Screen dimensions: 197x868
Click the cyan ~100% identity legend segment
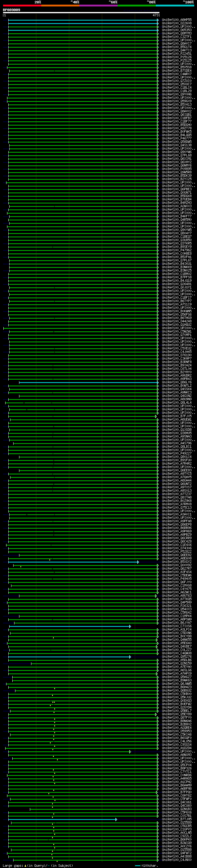(x=175, y=6)
